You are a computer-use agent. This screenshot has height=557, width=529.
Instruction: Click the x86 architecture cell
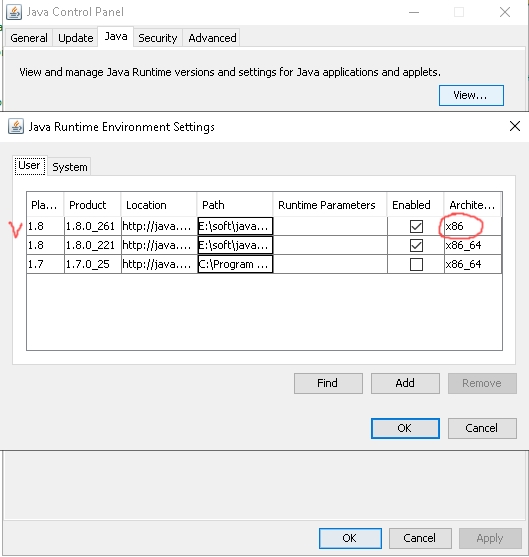click(x=473, y=226)
